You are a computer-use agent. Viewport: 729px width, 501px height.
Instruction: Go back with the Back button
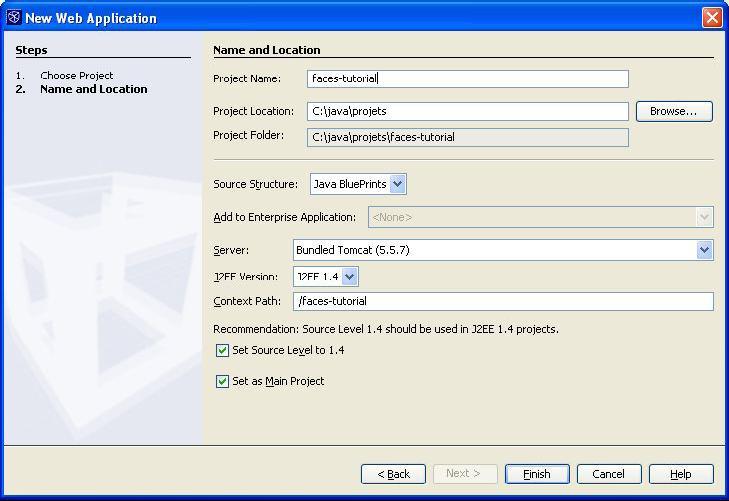click(x=393, y=474)
